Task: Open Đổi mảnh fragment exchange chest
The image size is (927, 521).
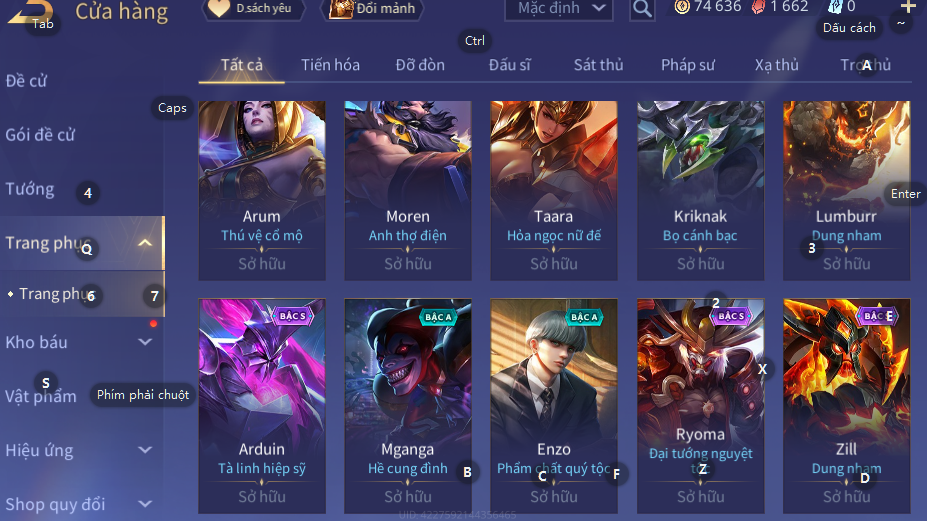Action: coord(341,9)
